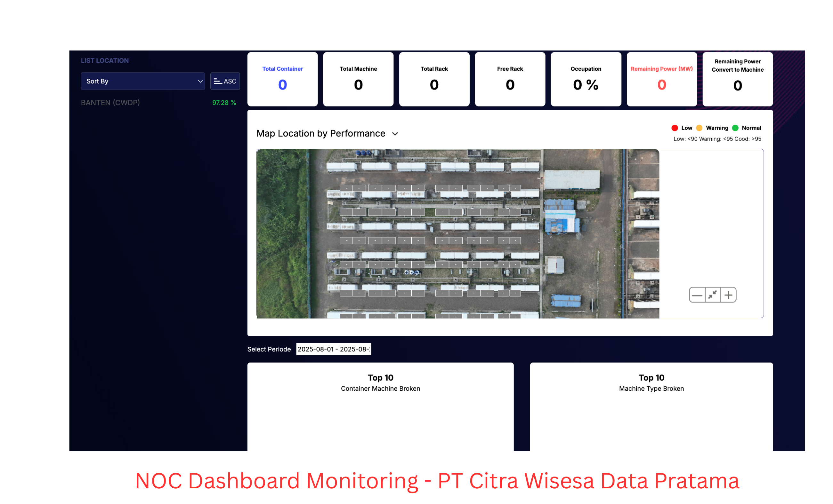This screenshot has width=833, height=504.
Task: Click the map zoom out minus icon
Action: pos(697,295)
